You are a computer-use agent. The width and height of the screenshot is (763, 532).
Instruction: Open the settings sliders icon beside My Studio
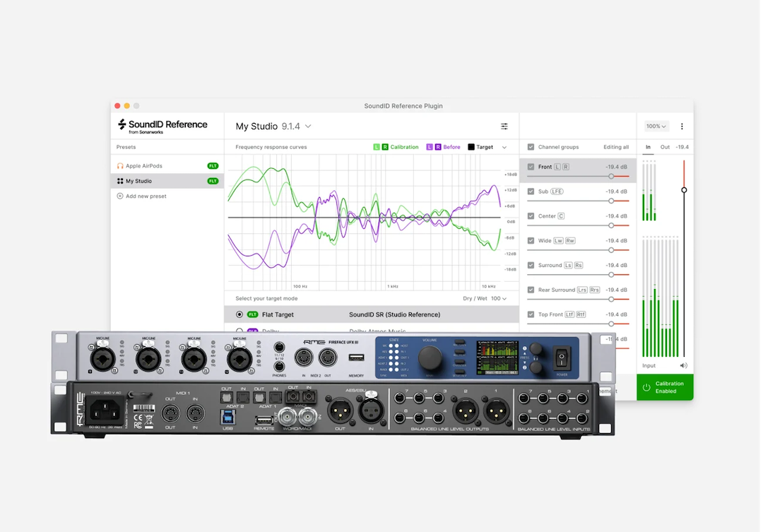504,126
